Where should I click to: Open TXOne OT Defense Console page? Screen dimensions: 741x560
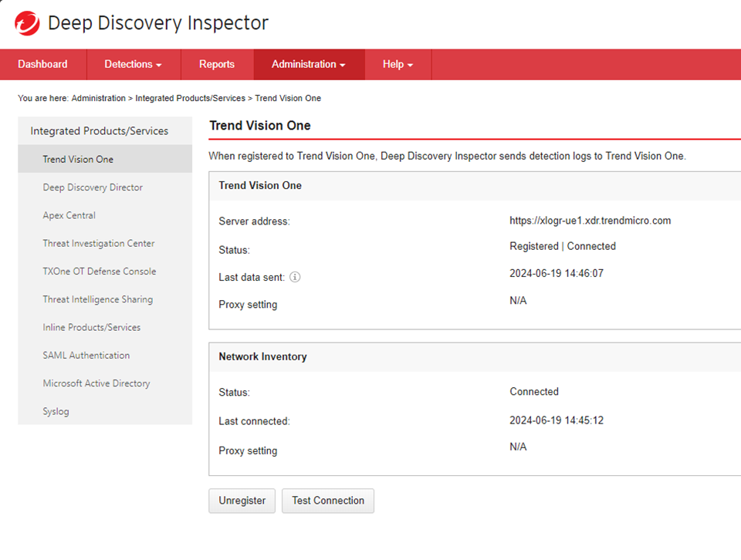[100, 272]
